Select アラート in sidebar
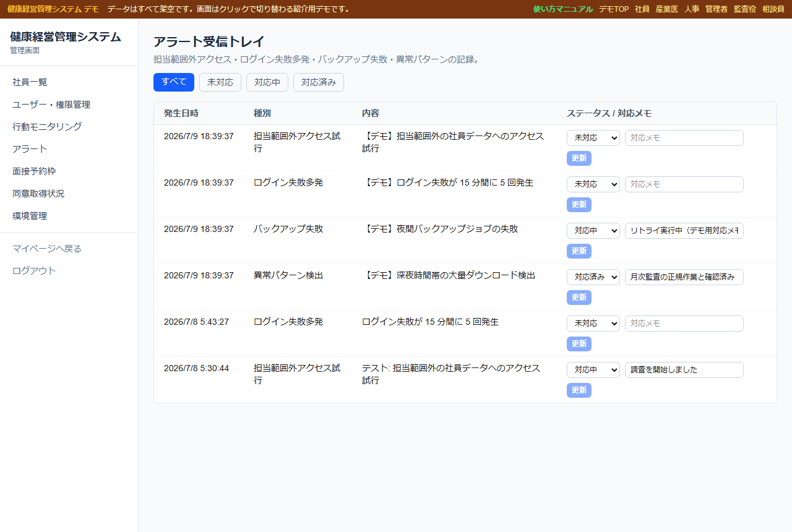This screenshot has width=792, height=532. pyautogui.click(x=69, y=149)
